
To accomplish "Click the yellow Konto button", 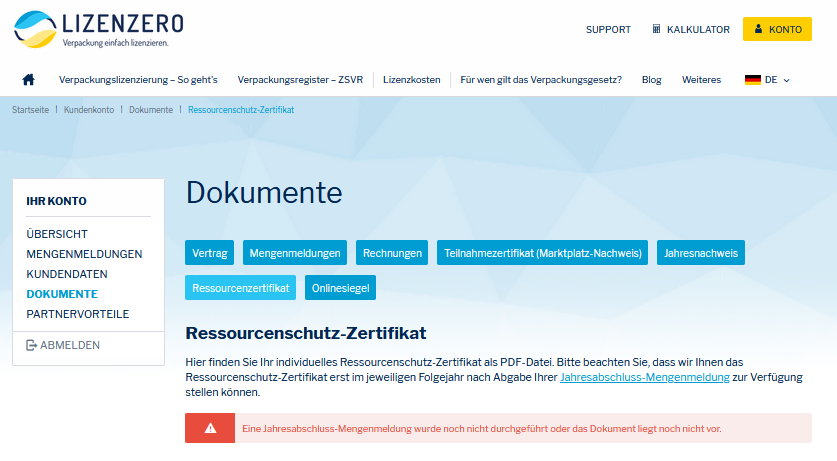I will click(x=777, y=29).
